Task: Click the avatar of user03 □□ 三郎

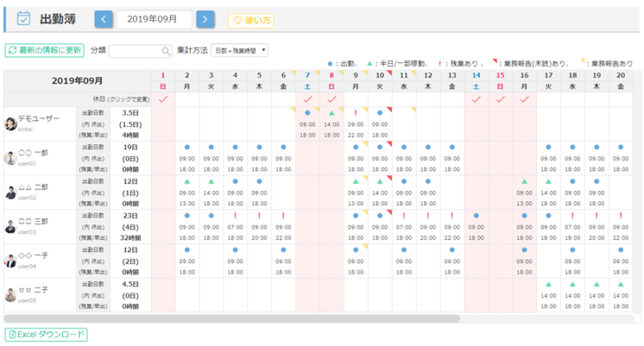Action: (x=10, y=226)
